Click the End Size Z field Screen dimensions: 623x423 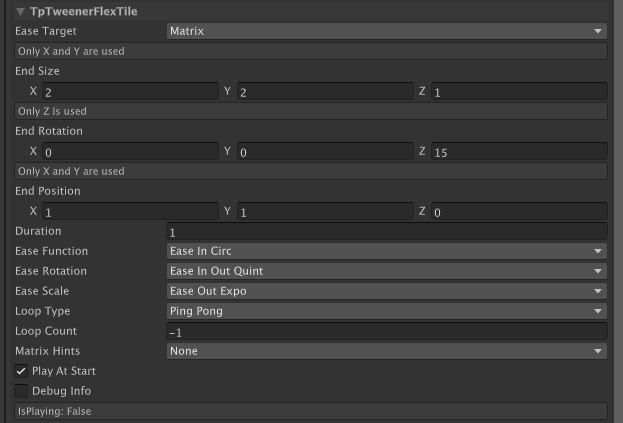click(519, 91)
